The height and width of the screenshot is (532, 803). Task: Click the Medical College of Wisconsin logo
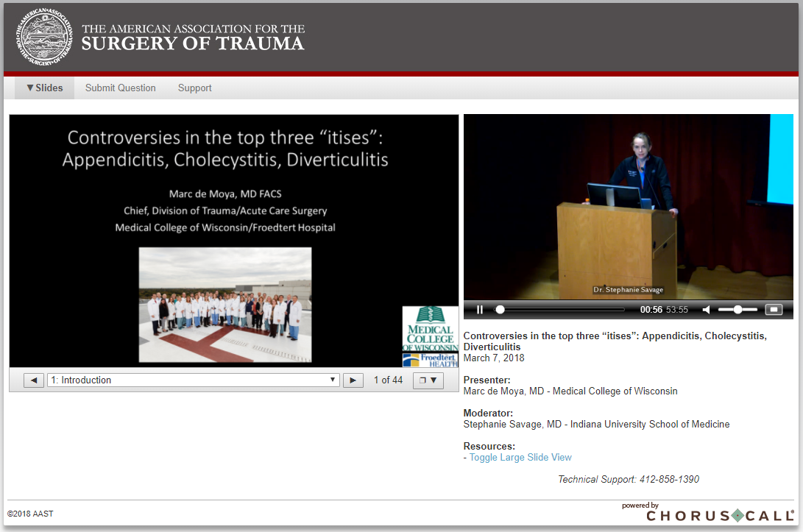pos(430,329)
